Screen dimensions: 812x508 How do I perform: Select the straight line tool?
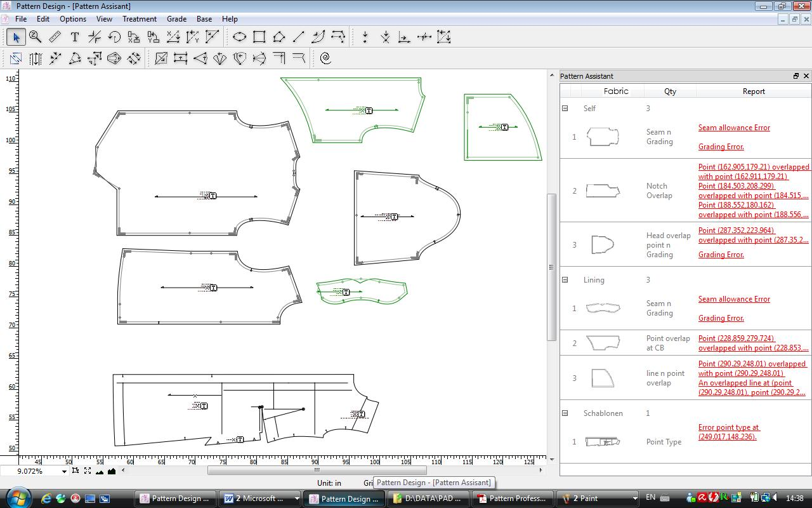[299, 37]
